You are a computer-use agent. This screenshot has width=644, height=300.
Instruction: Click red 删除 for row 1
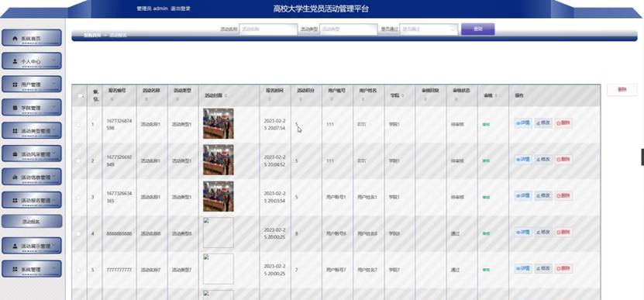[563, 123]
